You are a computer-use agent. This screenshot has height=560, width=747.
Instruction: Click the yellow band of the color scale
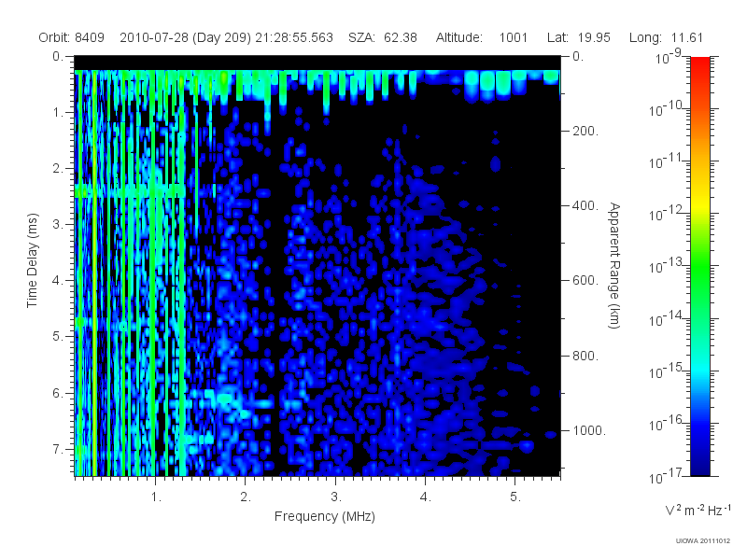coord(700,204)
